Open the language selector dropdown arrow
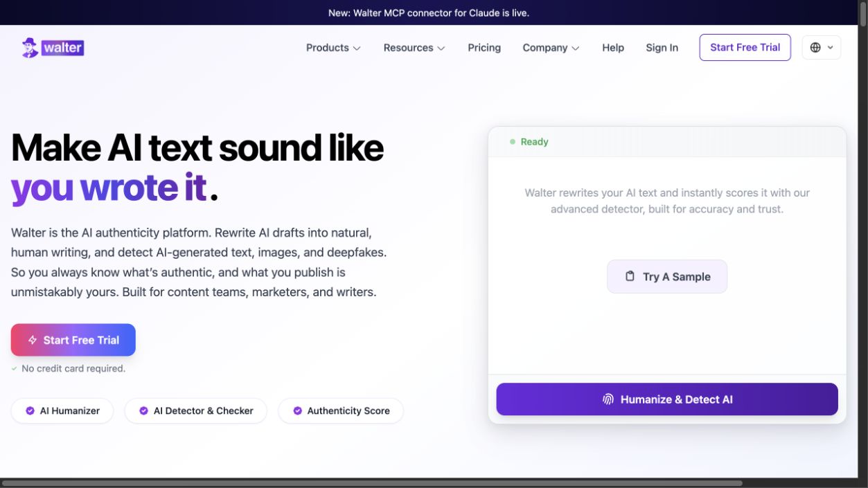868x488 pixels. 830,48
